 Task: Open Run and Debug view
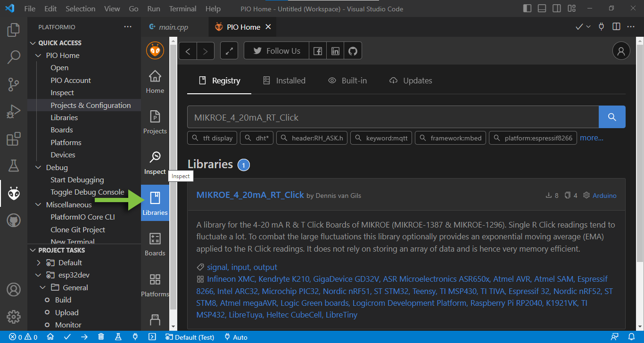[x=14, y=112]
